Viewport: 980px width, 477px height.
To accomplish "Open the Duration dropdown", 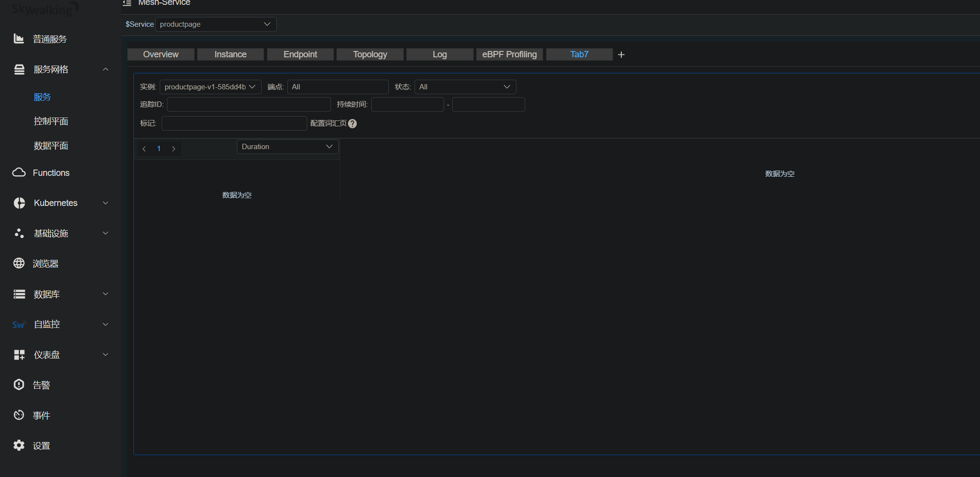I will coord(287,146).
